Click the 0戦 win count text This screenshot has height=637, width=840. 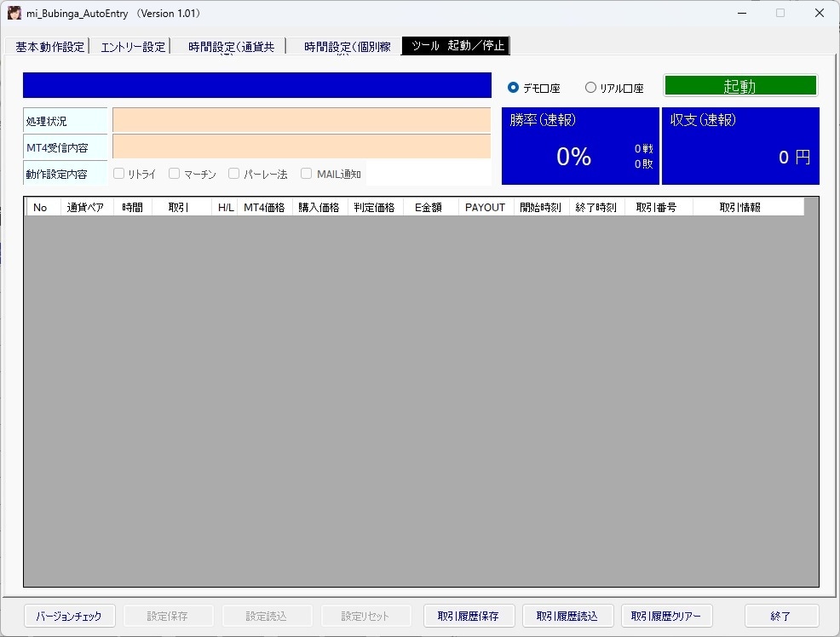coord(643,148)
